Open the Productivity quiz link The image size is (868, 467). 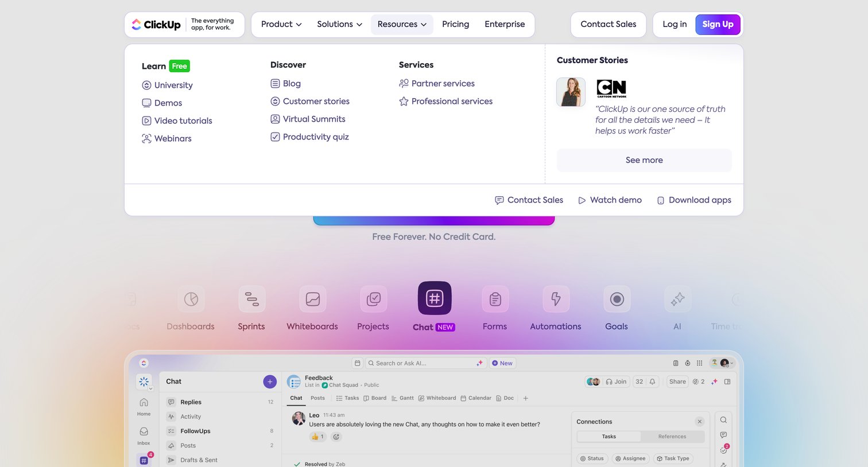point(309,137)
